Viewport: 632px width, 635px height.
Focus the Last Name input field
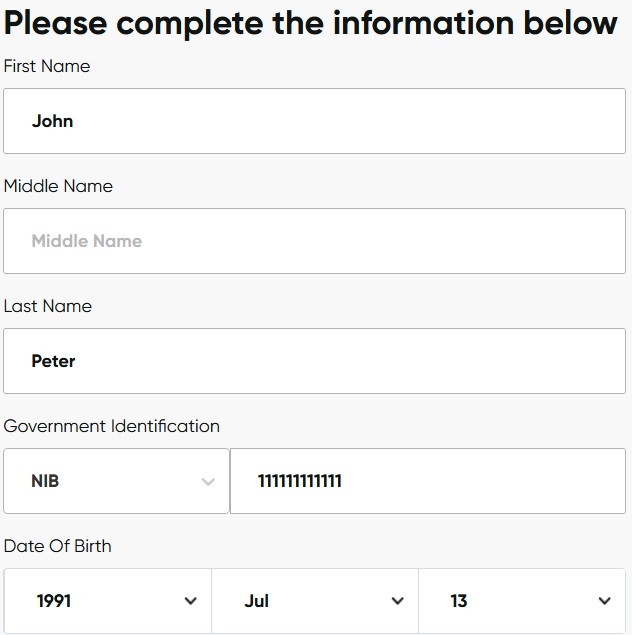point(314,361)
